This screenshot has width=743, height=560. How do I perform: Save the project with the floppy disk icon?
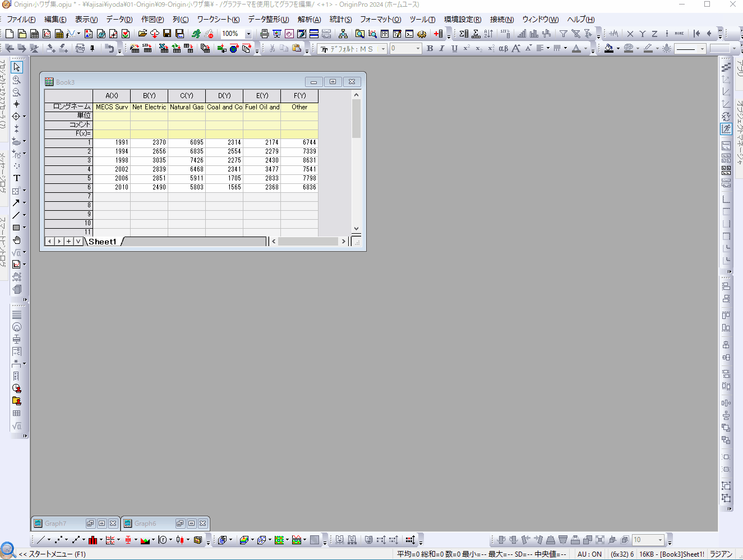click(167, 34)
